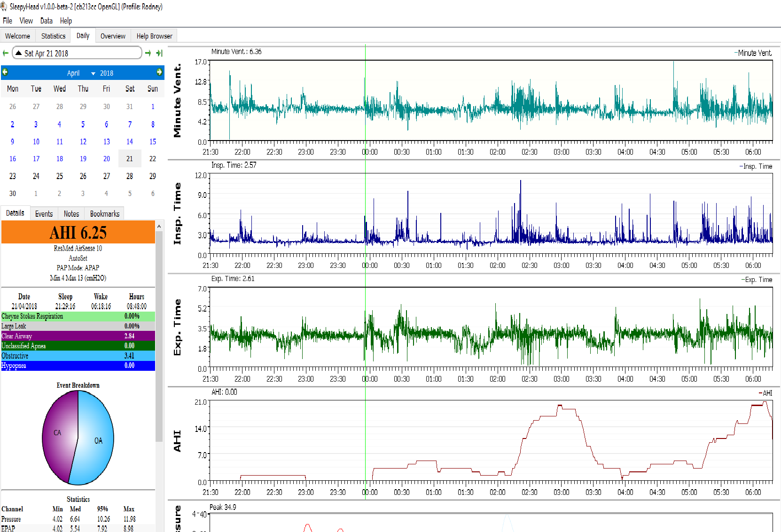Click the EPAP row in Statistics table
781x532 pixels.
(78, 528)
